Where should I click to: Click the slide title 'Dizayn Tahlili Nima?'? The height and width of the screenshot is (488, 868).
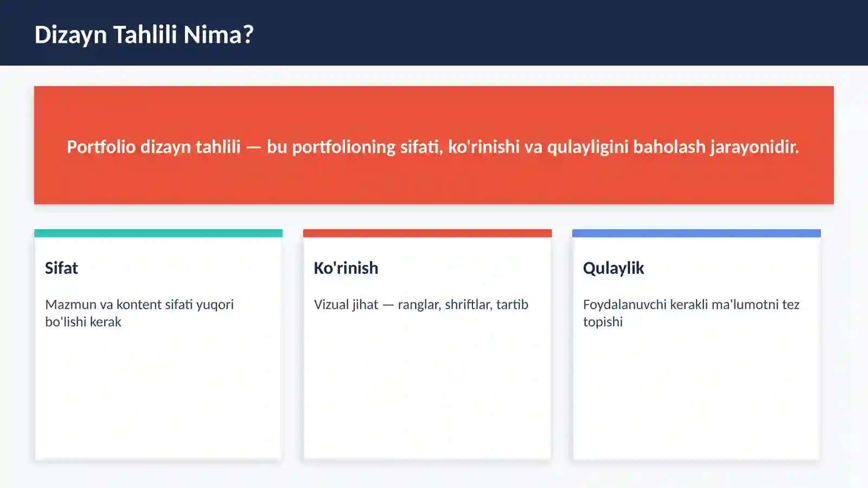click(x=144, y=35)
